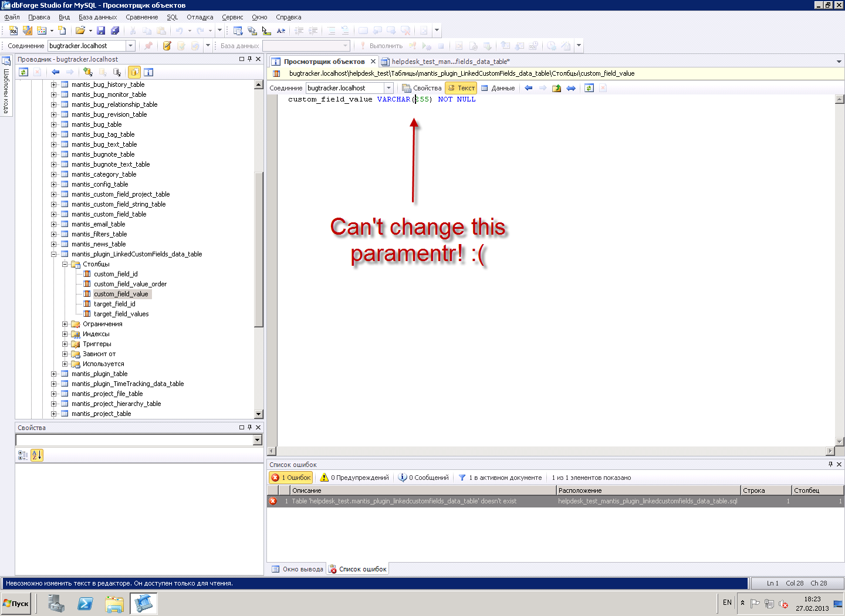Close the Просмотрщик объектов tab
The height and width of the screenshot is (616, 845).
tap(373, 62)
